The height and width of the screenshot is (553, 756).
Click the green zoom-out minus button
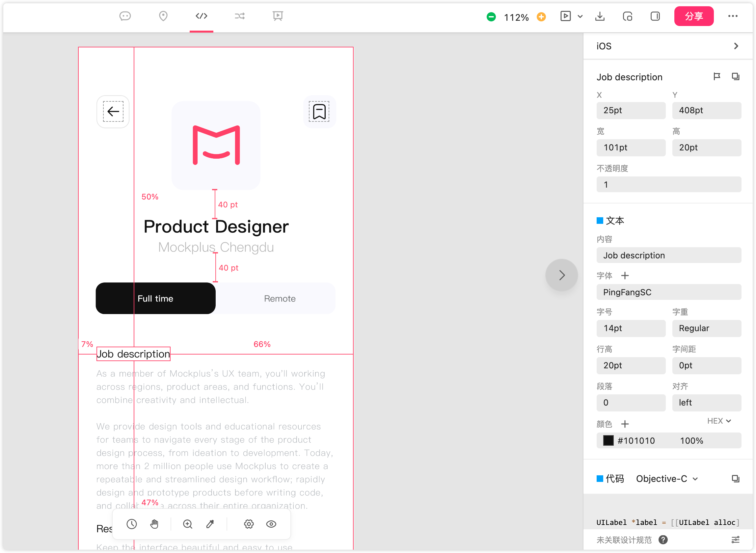click(x=491, y=17)
